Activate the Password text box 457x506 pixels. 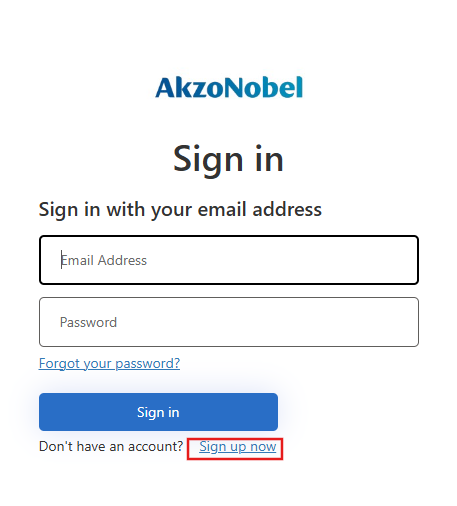[x=229, y=322]
